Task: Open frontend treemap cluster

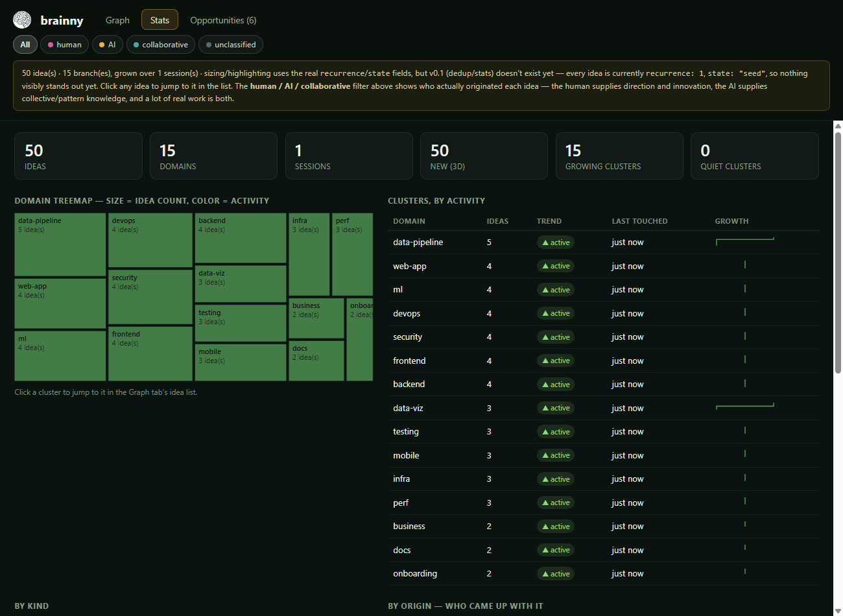Action: coord(150,353)
